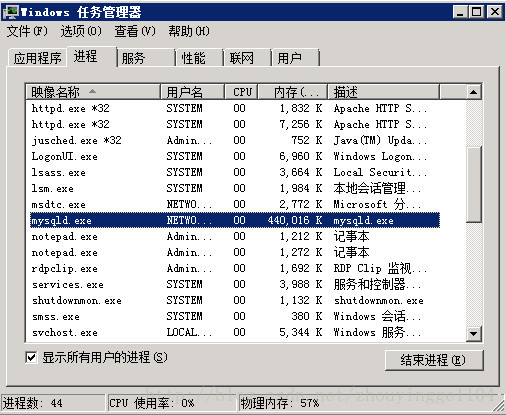Select the notepad.exe row with 1,272 K

[235, 252]
